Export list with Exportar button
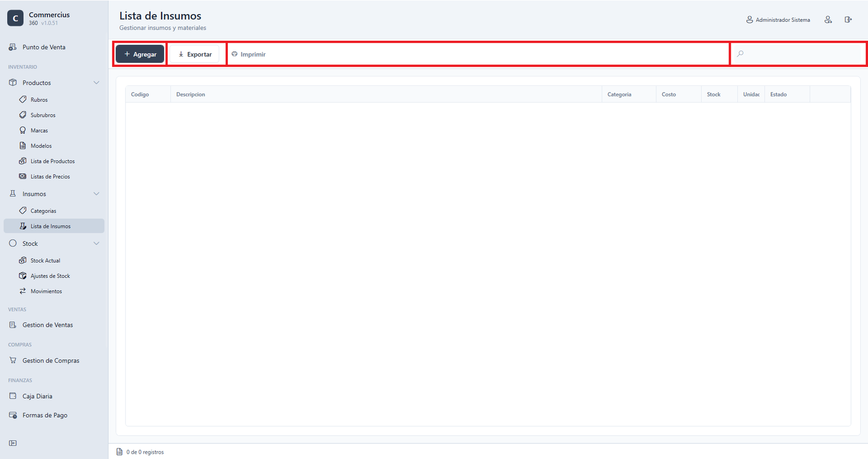Screen dimensions: 868x459 click(x=195, y=54)
